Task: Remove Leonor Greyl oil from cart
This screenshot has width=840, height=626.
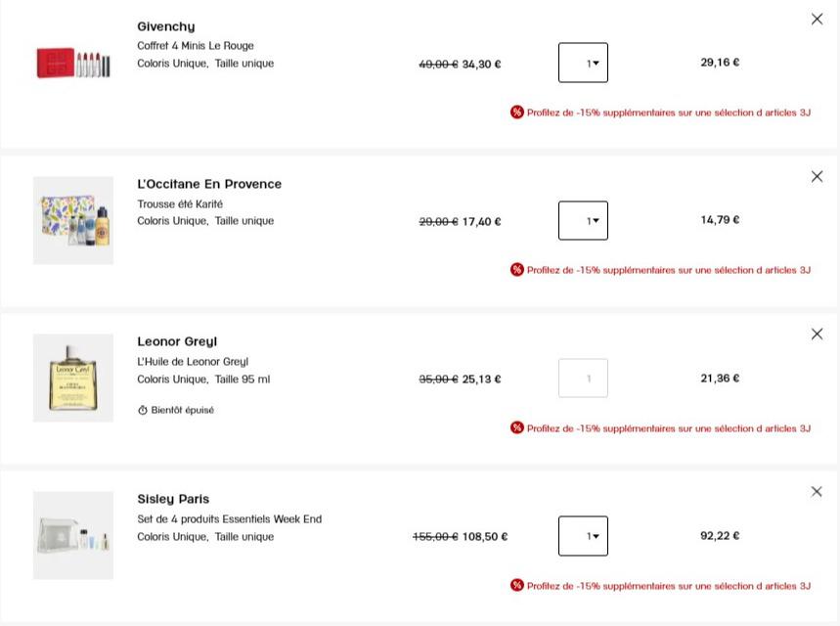Action: [817, 335]
